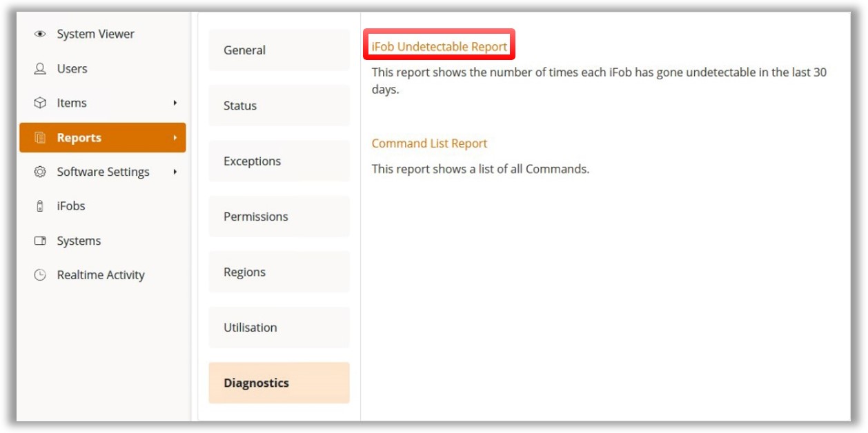Select the Exceptions reports category
The width and height of the screenshot is (868, 433).
pos(279,161)
